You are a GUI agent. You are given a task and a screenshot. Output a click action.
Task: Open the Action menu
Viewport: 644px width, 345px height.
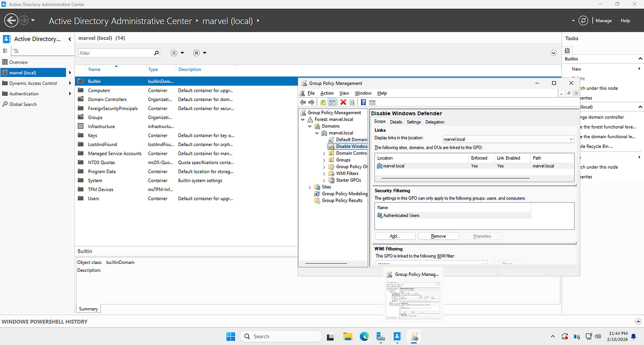(x=327, y=93)
